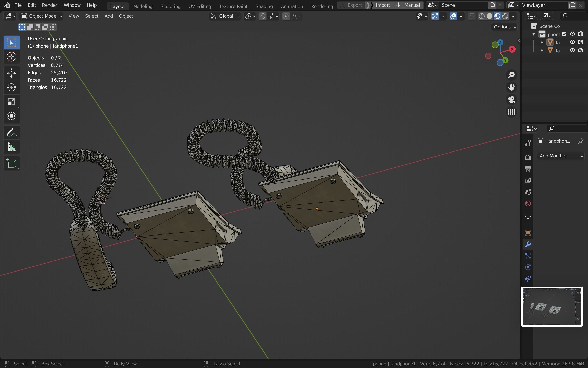Toggle the phone collection exclude checkbox
This screenshot has height=368, width=588.
coord(564,34)
